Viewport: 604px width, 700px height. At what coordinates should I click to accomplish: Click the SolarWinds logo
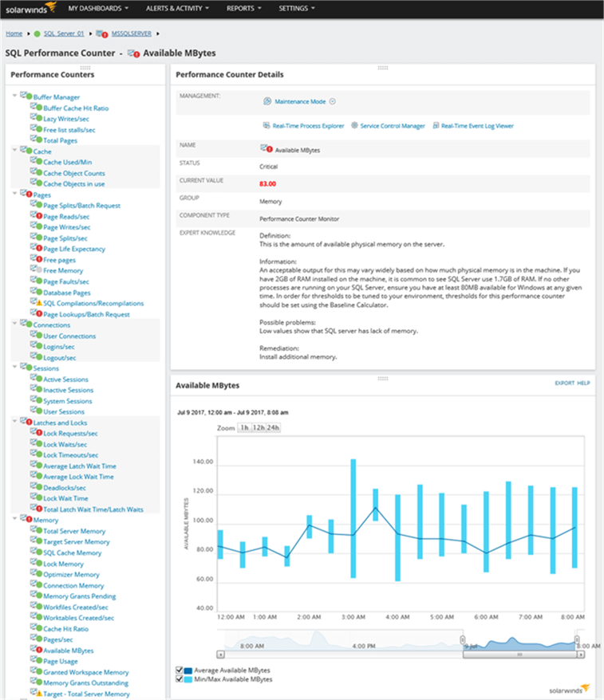pyautogui.click(x=30, y=8)
